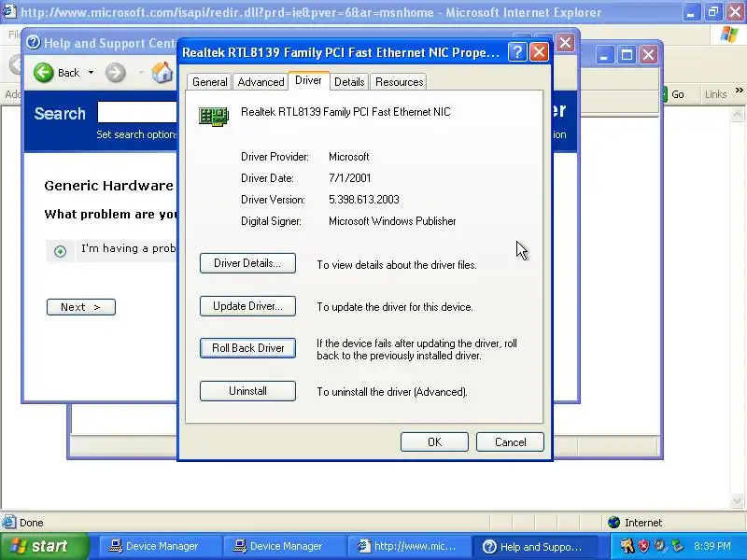Uninstall the driver via Uninstall button
Image resolution: width=747 pixels, height=560 pixels.
(247, 391)
